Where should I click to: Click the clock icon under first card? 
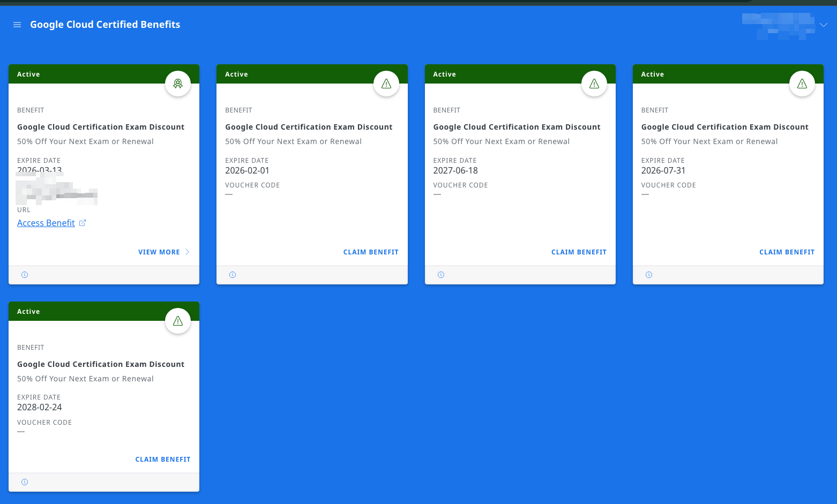pos(25,275)
